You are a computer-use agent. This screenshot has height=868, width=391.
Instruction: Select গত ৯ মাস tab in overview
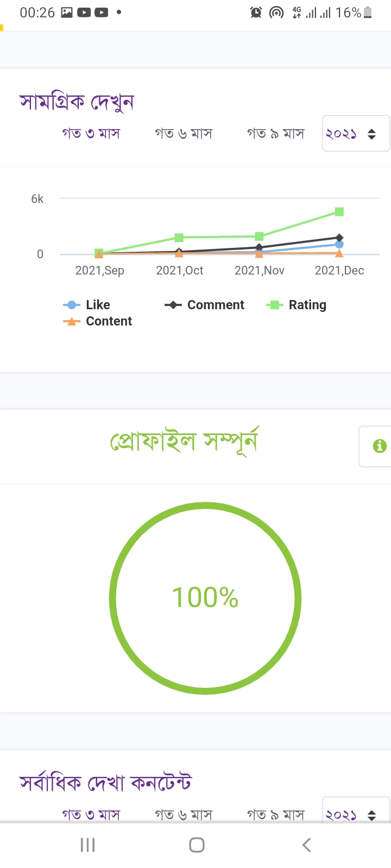pyautogui.click(x=276, y=133)
